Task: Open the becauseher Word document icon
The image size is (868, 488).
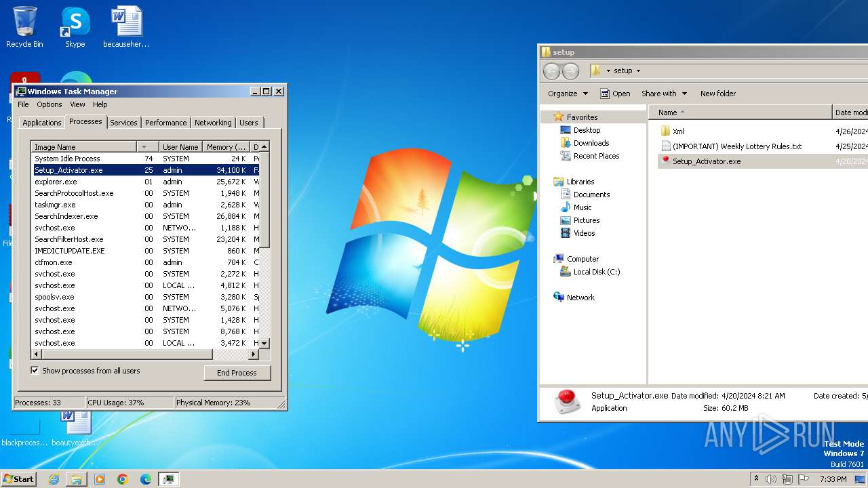Action: click(126, 27)
